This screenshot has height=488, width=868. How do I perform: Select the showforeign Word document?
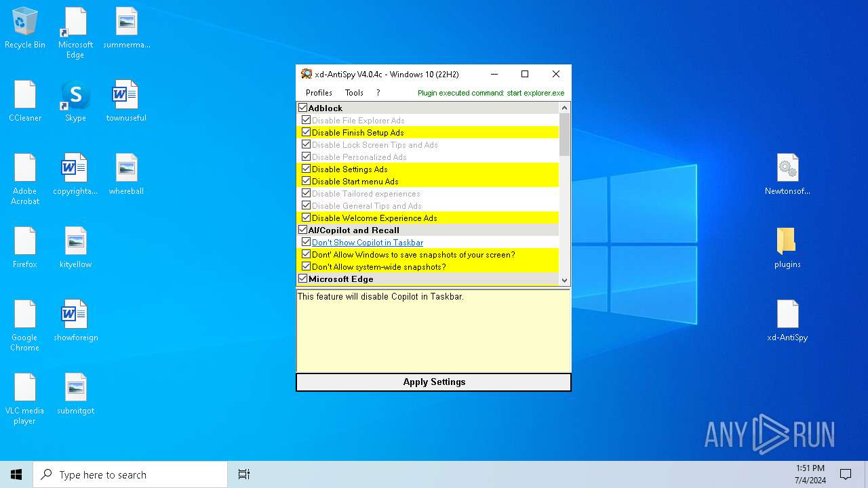coord(75,321)
